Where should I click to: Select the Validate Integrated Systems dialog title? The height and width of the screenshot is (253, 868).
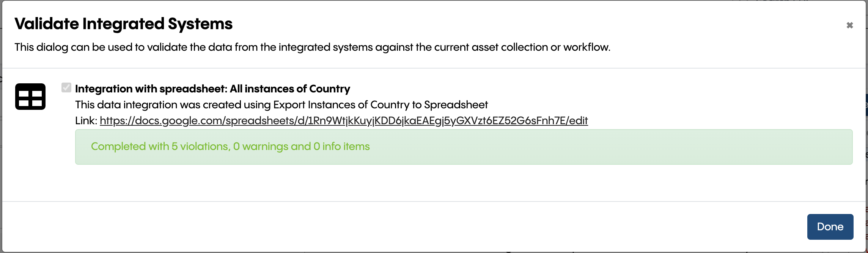(x=123, y=24)
